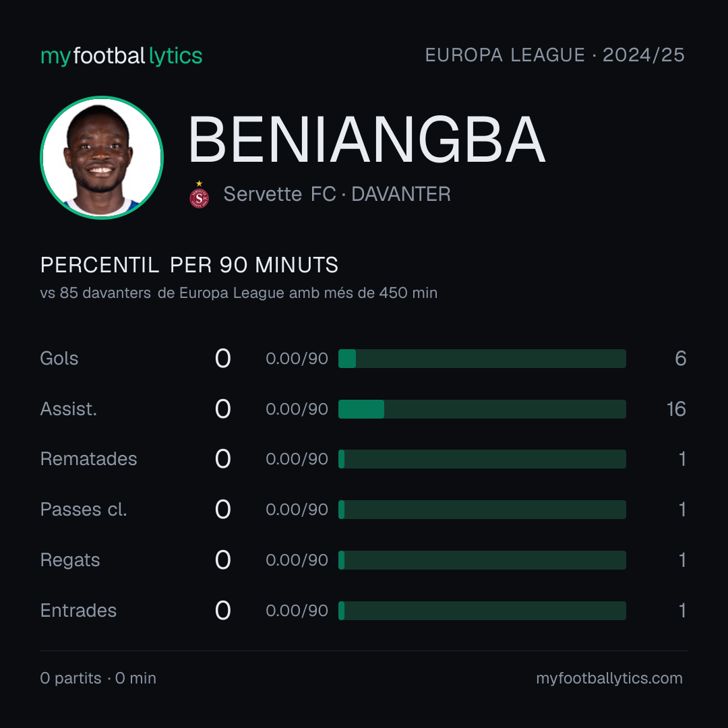The image size is (728, 728).
Task: Click the Gols percentile value 6
Action: point(681,359)
